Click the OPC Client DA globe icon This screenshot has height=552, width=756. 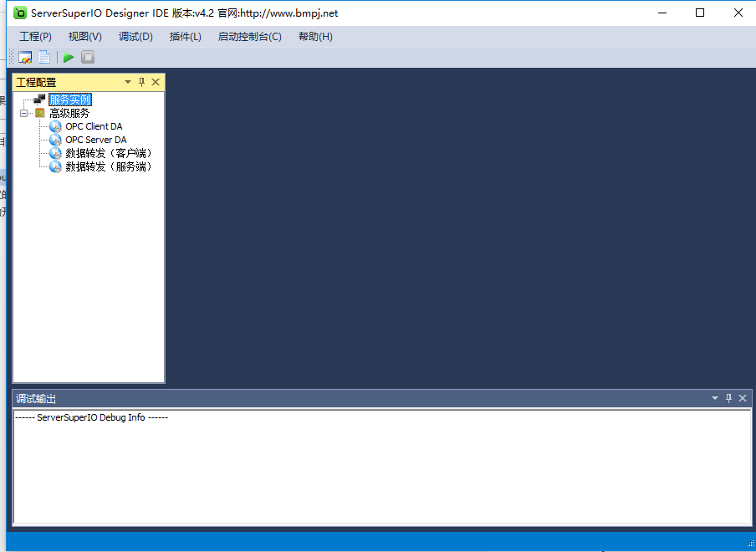tap(55, 126)
